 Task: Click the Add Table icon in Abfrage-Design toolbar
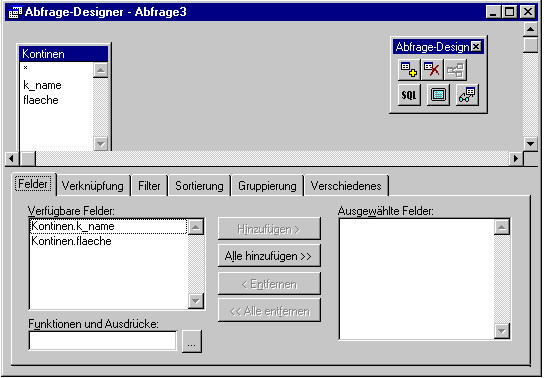(x=409, y=70)
